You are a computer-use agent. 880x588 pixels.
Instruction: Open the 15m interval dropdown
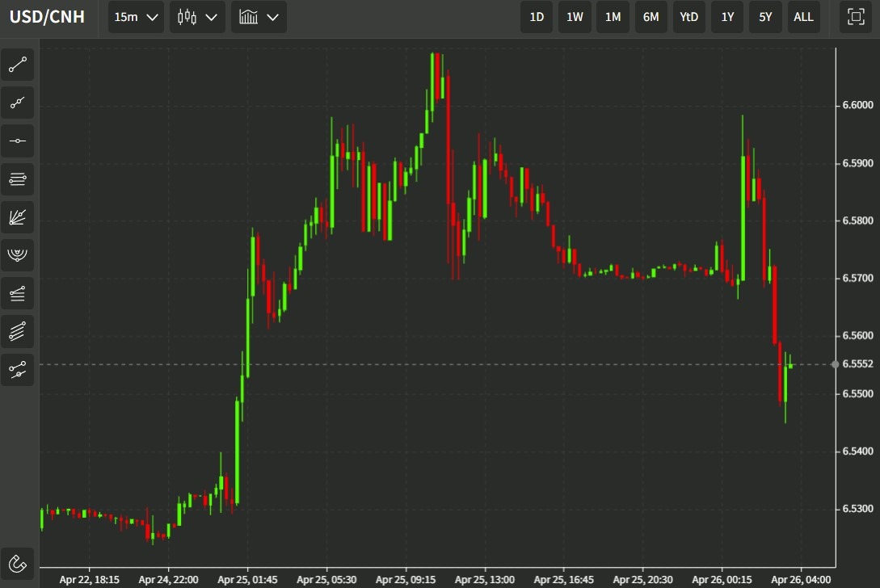[136, 17]
